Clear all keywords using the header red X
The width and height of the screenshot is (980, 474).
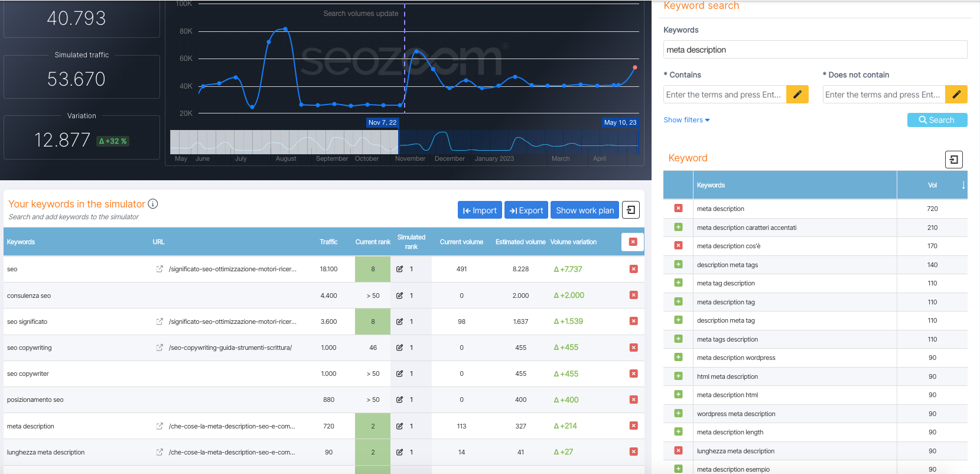tap(633, 242)
